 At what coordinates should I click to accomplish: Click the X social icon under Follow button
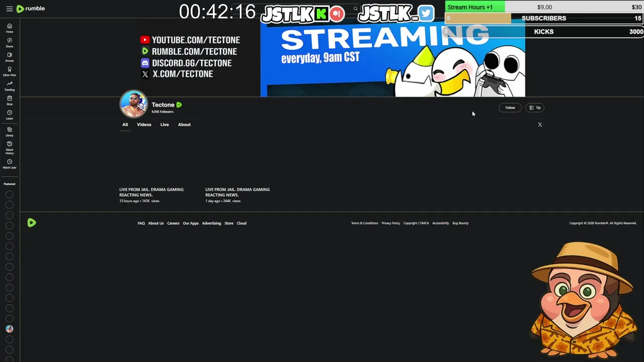pyautogui.click(x=540, y=125)
